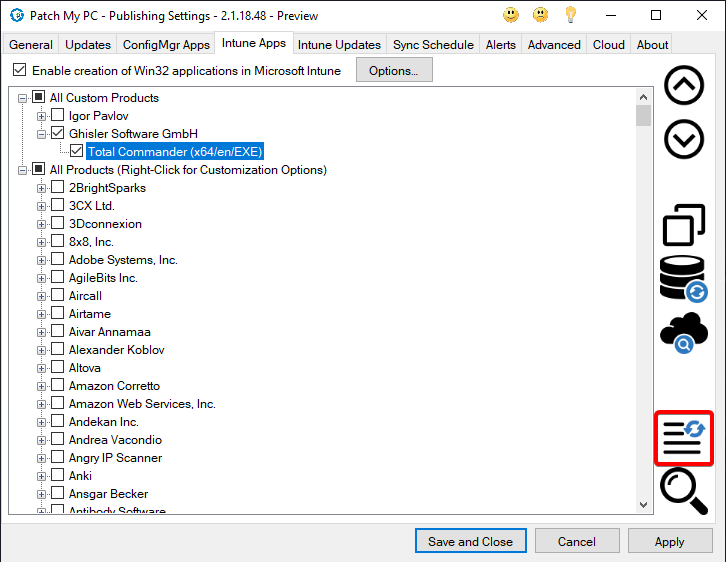Switch to the Sync Schedule tab
Image resolution: width=726 pixels, height=562 pixels.
pyautogui.click(x=434, y=45)
